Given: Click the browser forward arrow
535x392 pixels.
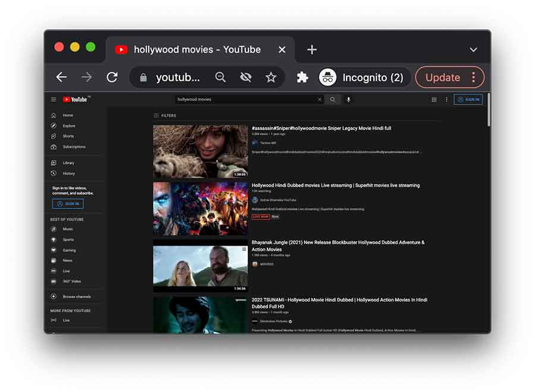Looking at the screenshot, I should point(87,77).
